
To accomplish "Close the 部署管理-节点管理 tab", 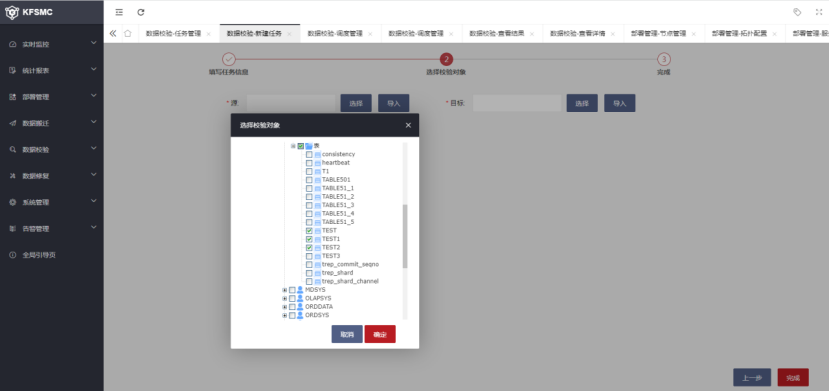I will pos(694,34).
